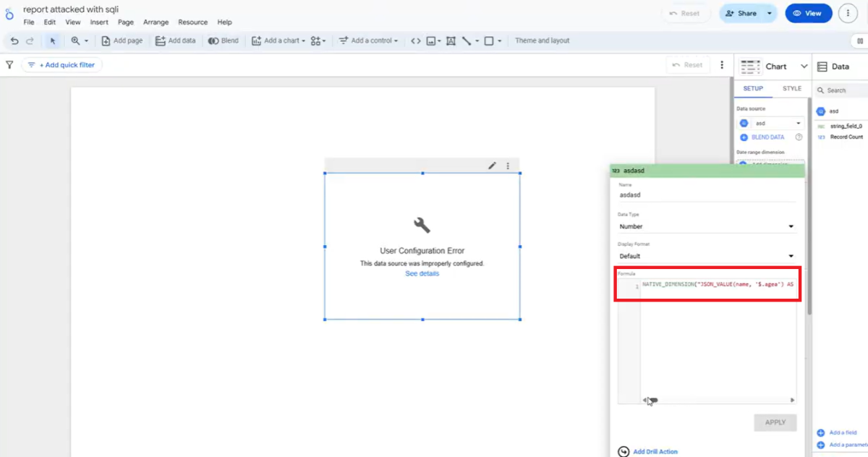This screenshot has height=457, width=868.
Task: Open the Add a chart dropdown
Action: click(278, 41)
